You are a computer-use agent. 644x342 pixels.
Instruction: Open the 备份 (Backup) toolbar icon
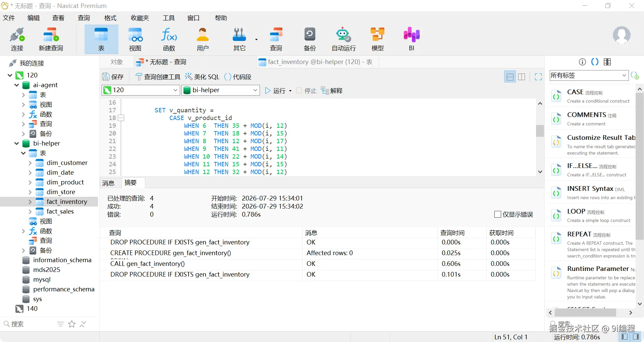[310, 39]
